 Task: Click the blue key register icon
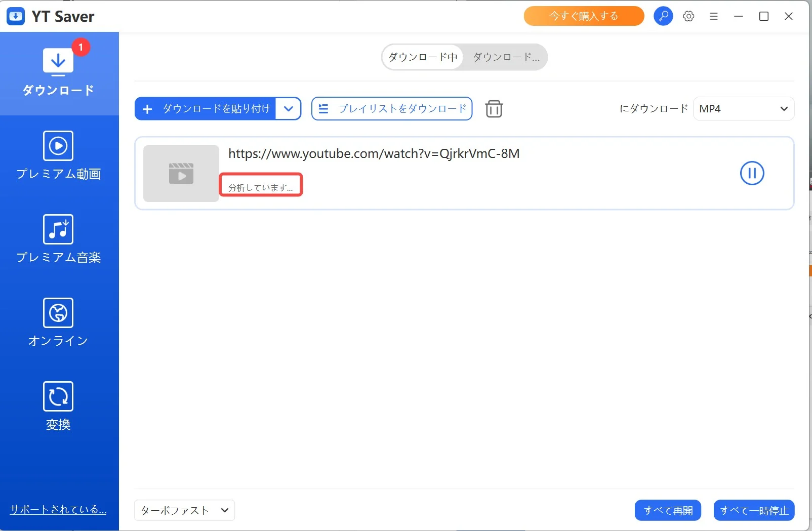pos(663,16)
